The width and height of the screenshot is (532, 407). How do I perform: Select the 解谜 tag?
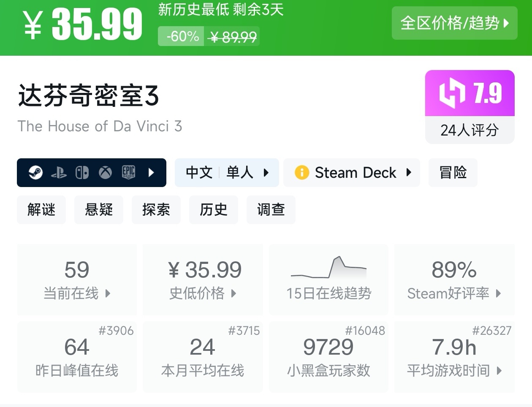(x=41, y=209)
